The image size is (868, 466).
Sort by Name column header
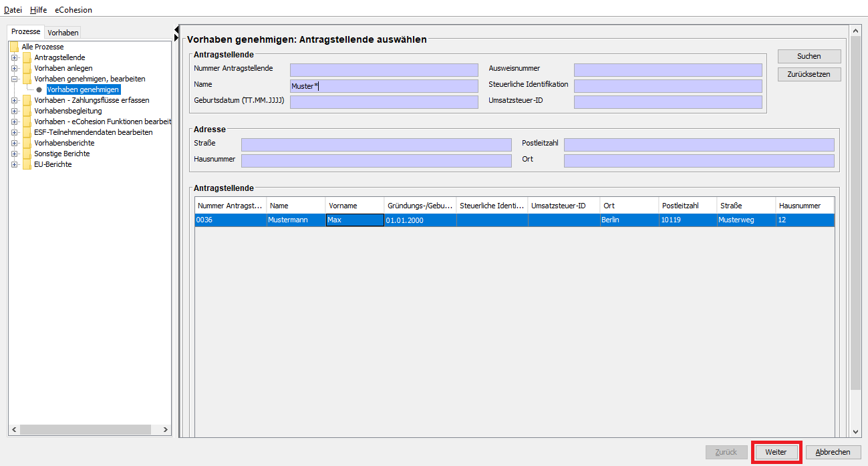(x=296, y=206)
